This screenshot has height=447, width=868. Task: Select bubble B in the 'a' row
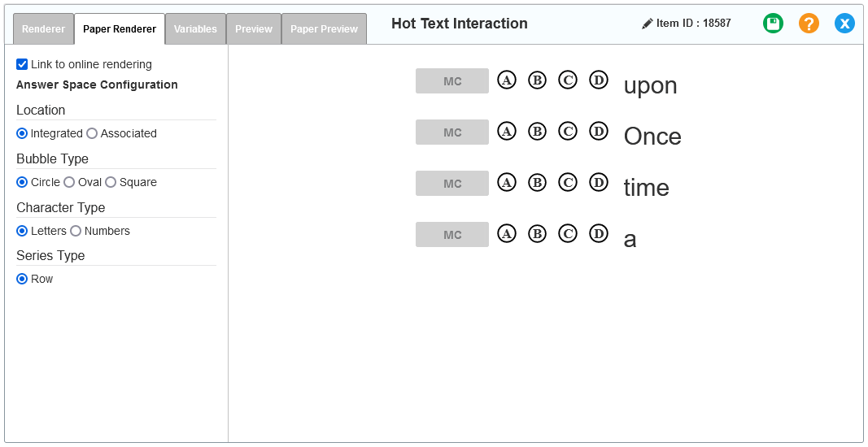point(537,234)
